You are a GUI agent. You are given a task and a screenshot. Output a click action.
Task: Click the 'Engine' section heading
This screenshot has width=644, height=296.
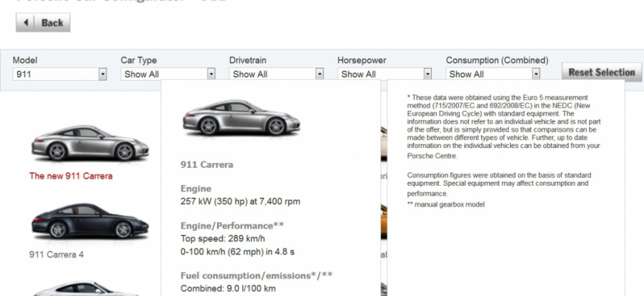tap(196, 189)
